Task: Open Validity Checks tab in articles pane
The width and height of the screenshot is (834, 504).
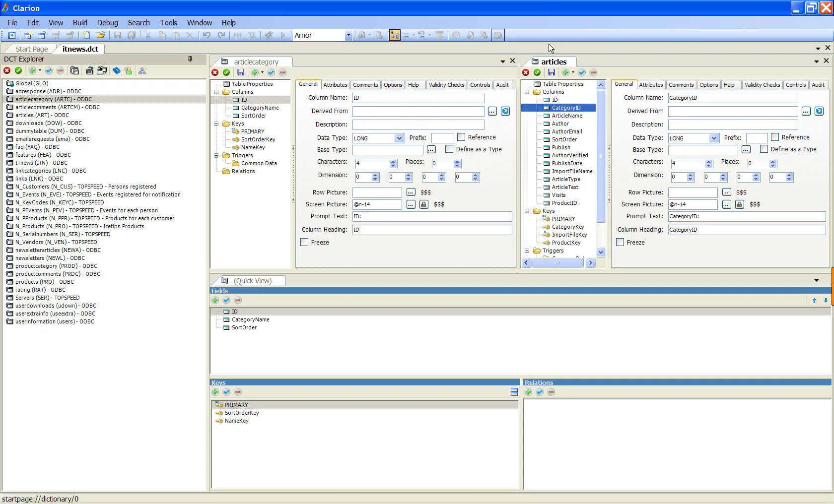Action: [x=763, y=85]
